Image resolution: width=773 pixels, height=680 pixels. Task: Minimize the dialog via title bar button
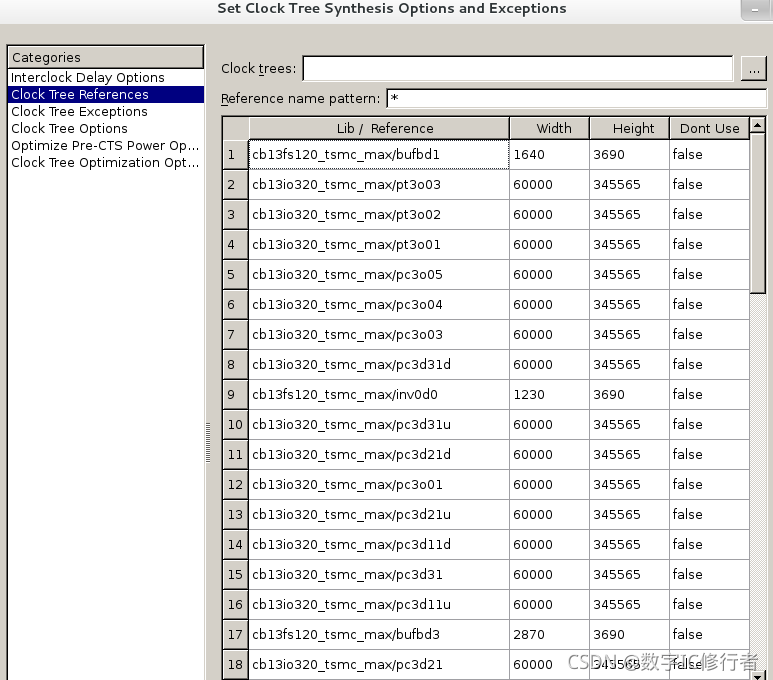[x=755, y=10]
